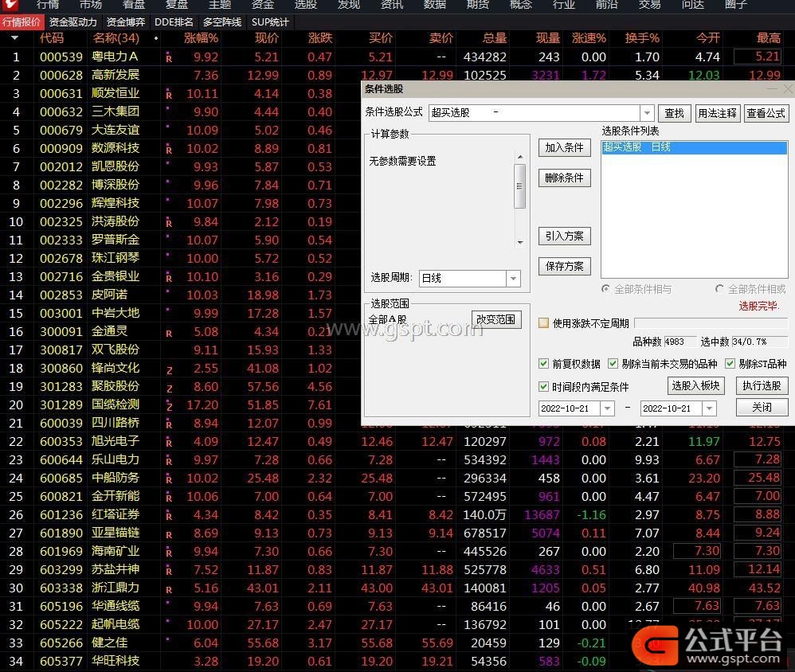Click the R marker icon for 粤电力A
This screenshot has height=672, width=795.
169,58
